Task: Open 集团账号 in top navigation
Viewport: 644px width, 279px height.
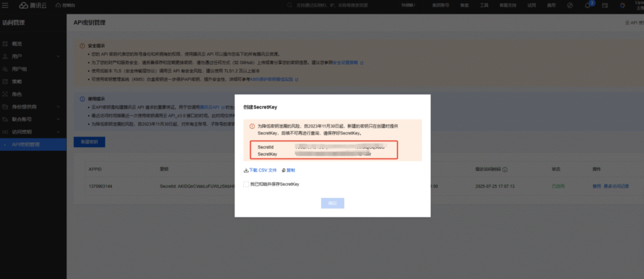Action: (x=440, y=5)
